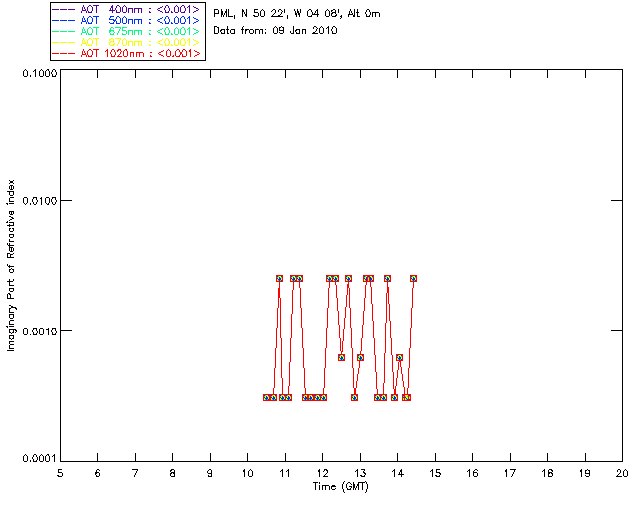Click the x-axis tick label 11
Screen dimensions: 640x512
click(285, 473)
